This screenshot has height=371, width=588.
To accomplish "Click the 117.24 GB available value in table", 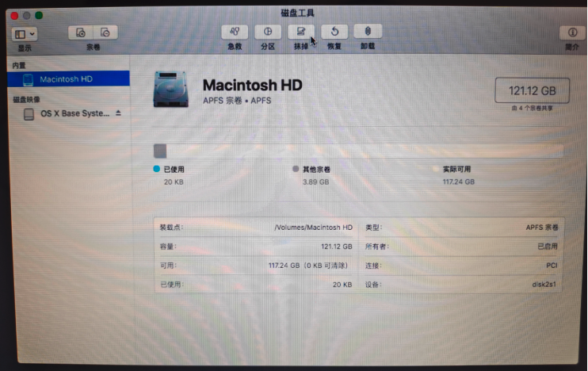I will (308, 266).
